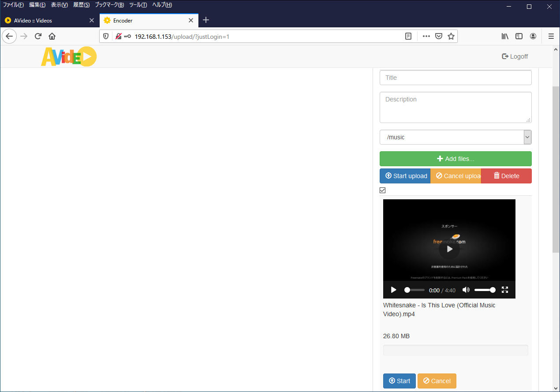Open the Firefox hamburger menu
The image size is (560, 392).
(x=551, y=36)
